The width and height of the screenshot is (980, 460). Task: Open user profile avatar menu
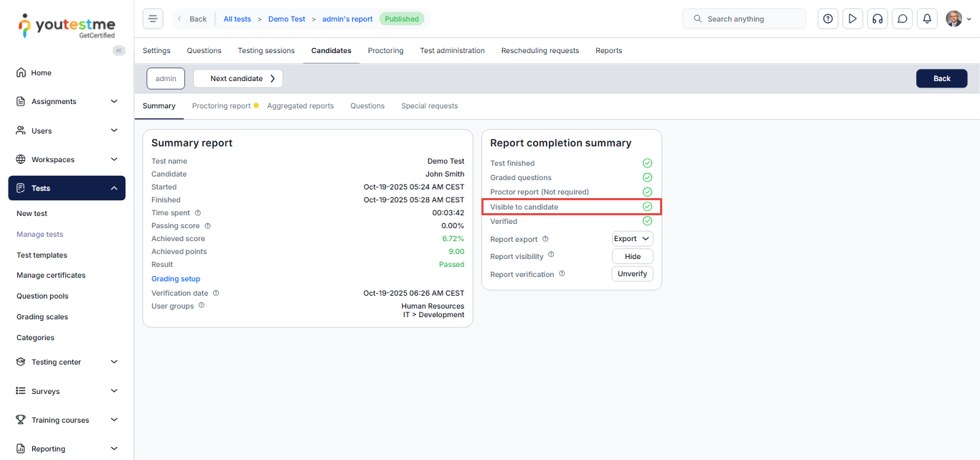tap(958, 19)
